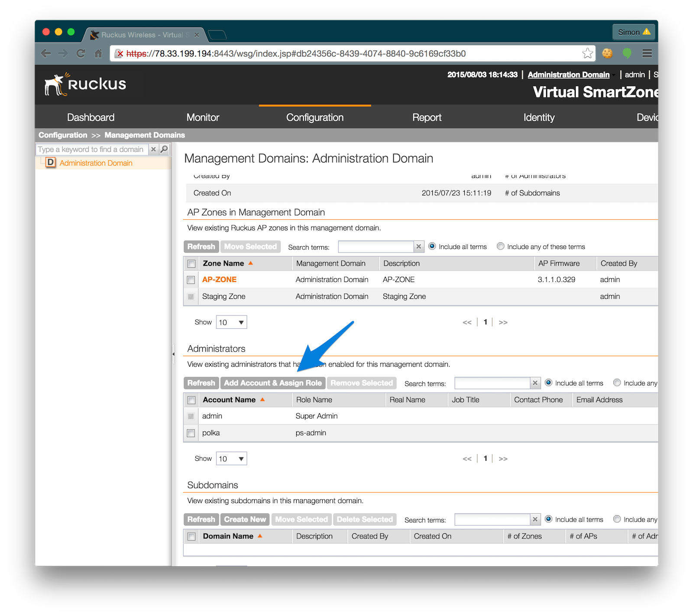This screenshot has width=693, height=616.
Task: Select all zones header checkbox
Action: coord(191,263)
